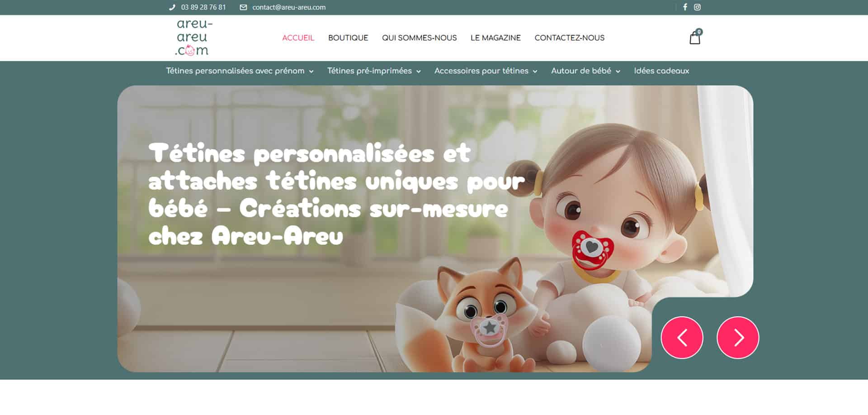
Task: Expand Tétines personnalisées avec prénom menu
Action: pos(240,71)
